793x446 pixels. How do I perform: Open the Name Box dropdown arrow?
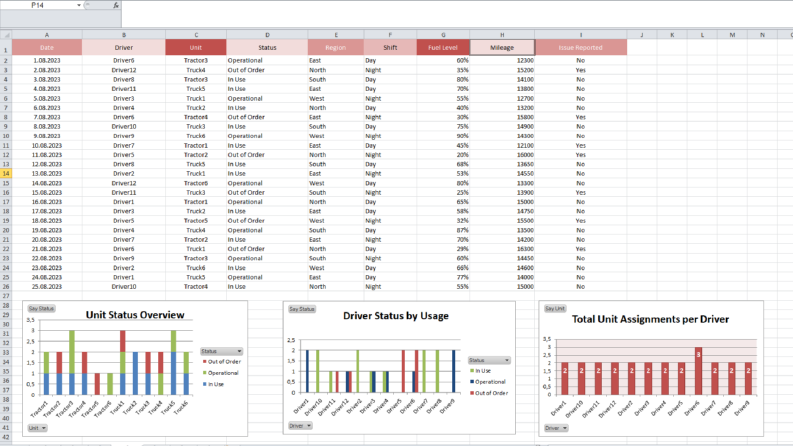point(79,5)
